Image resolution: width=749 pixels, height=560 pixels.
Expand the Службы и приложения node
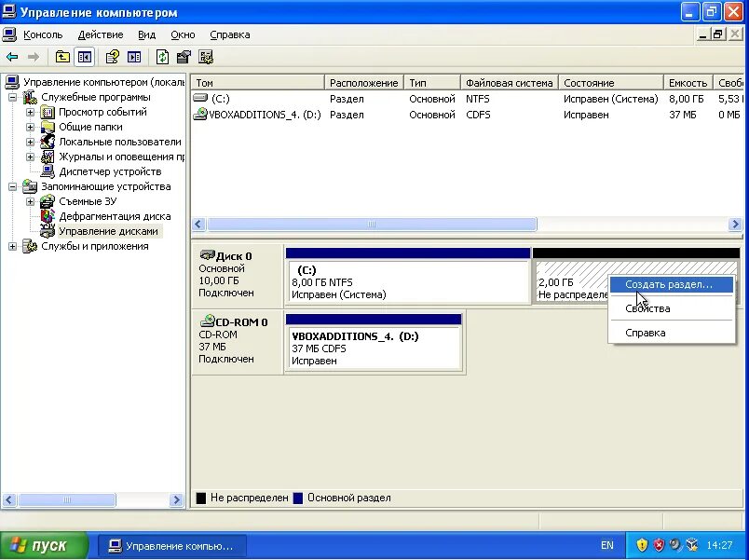pyautogui.click(x=12, y=247)
